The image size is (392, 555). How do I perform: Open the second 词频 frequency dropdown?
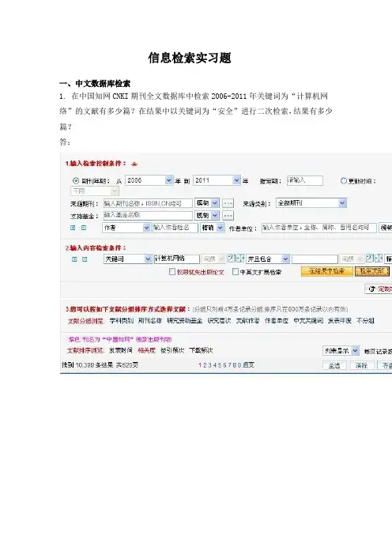click(352, 259)
